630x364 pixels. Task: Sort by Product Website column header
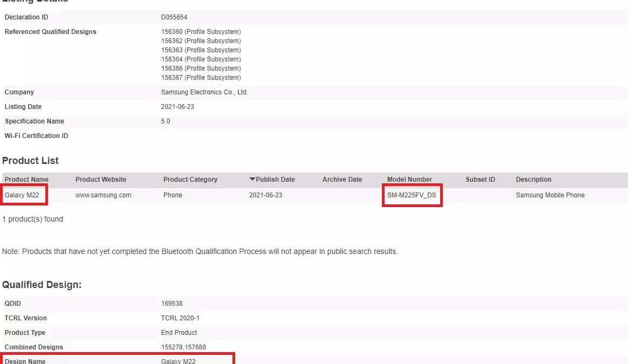(101, 180)
